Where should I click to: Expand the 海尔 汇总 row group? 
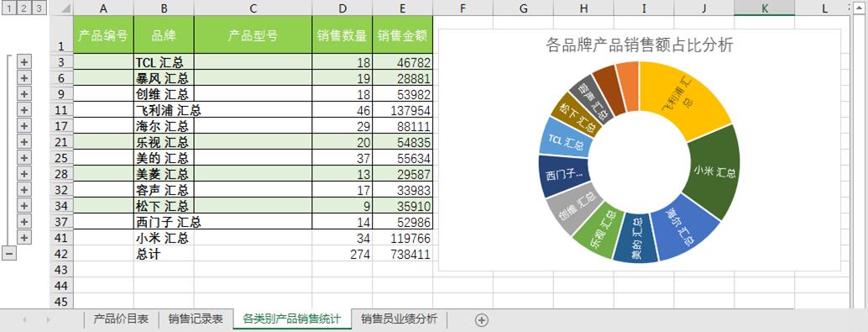point(24,126)
